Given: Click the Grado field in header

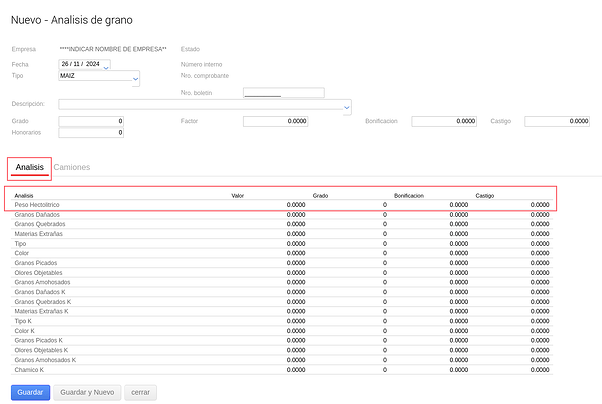Looking at the screenshot, I should 91,121.
